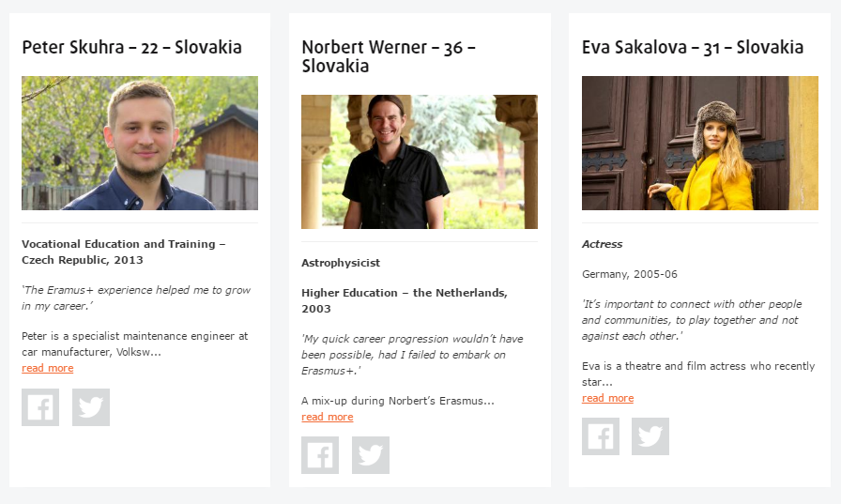841x504 pixels.
Task: Click Peter Skuhra's portrait photo
Action: click(140, 144)
